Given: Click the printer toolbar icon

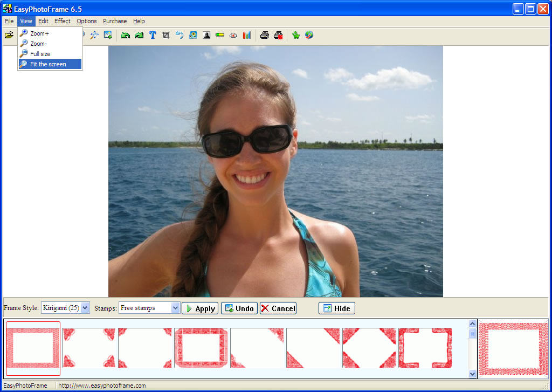Looking at the screenshot, I should pyautogui.click(x=265, y=35).
